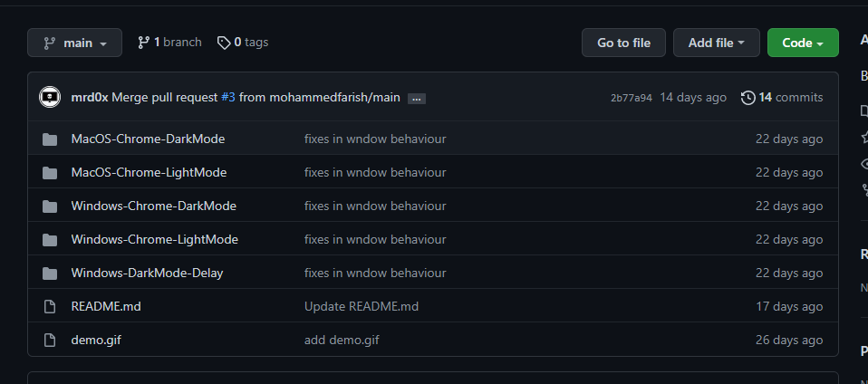The image size is (868, 384).
Task: Click the tags icon link
Action: point(223,43)
